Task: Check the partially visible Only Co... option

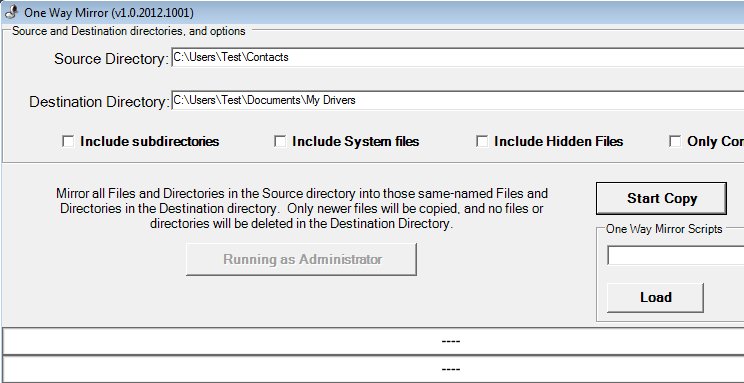Action: [x=675, y=141]
